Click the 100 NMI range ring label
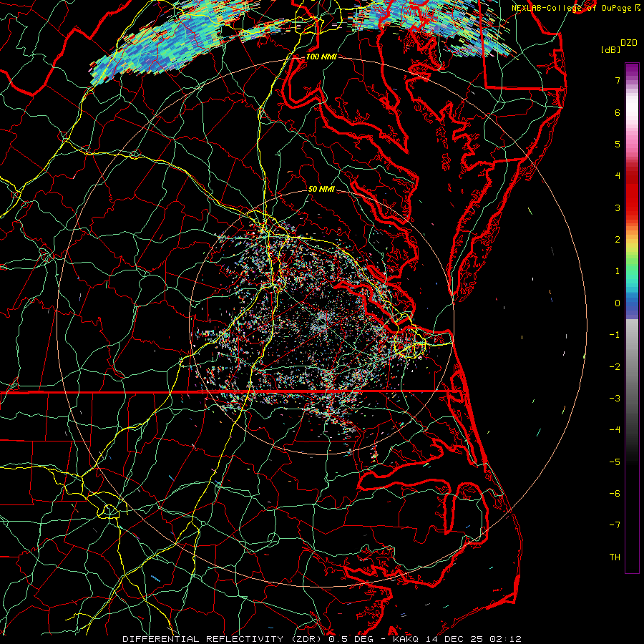This screenshot has width=644, height=644. pos(321,57)
